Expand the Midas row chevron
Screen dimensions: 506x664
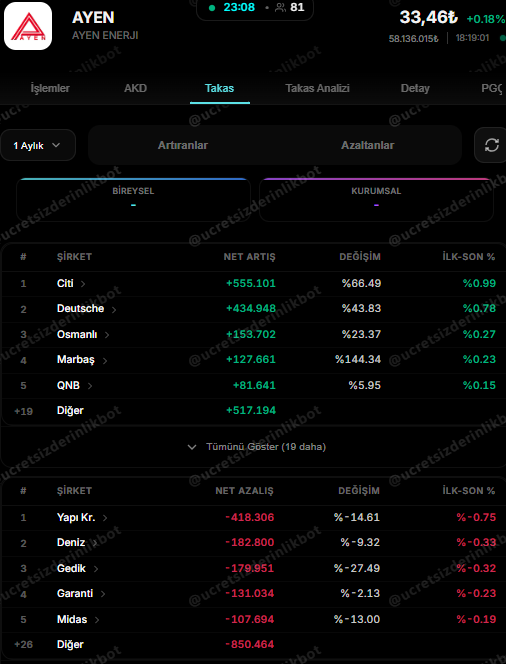point(97,620)
